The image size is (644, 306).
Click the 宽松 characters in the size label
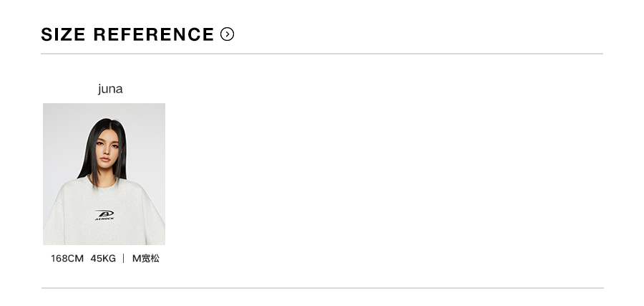pyautogui.click(x=150, y=258)
